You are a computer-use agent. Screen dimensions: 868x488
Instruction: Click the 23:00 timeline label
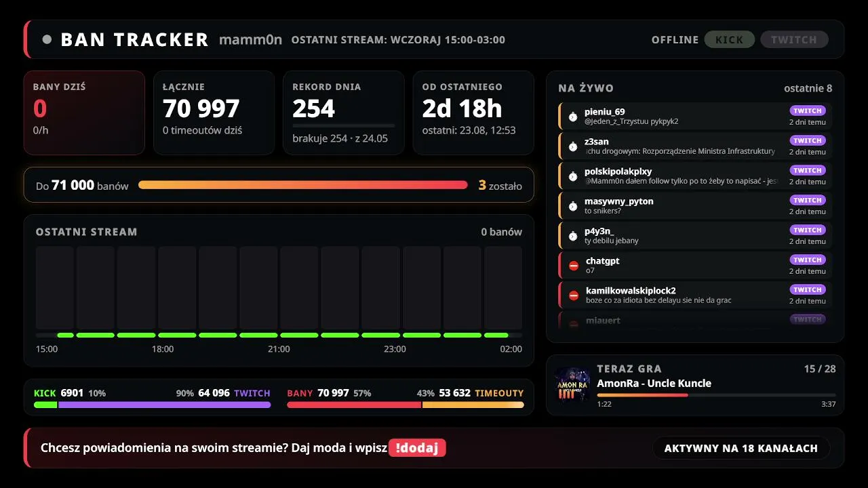tap(395, 349)
